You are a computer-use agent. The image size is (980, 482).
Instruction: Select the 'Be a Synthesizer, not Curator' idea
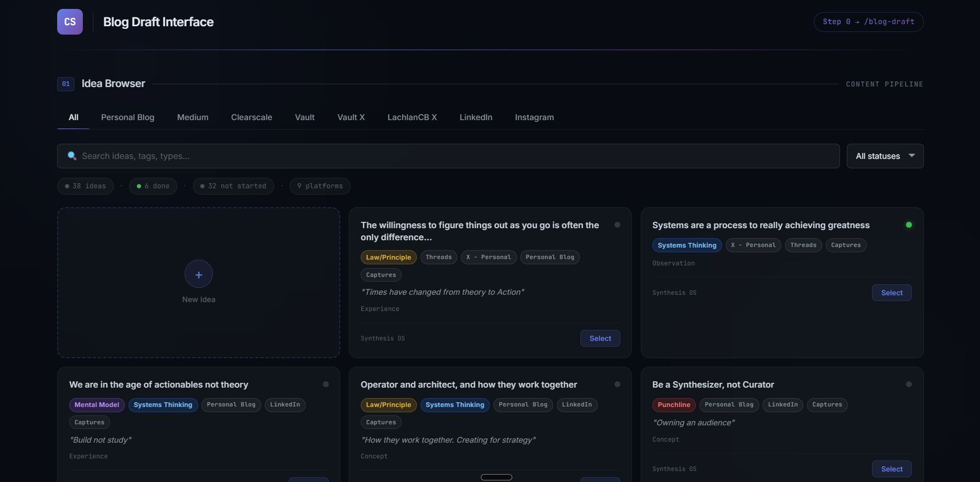tap(892, 469)
